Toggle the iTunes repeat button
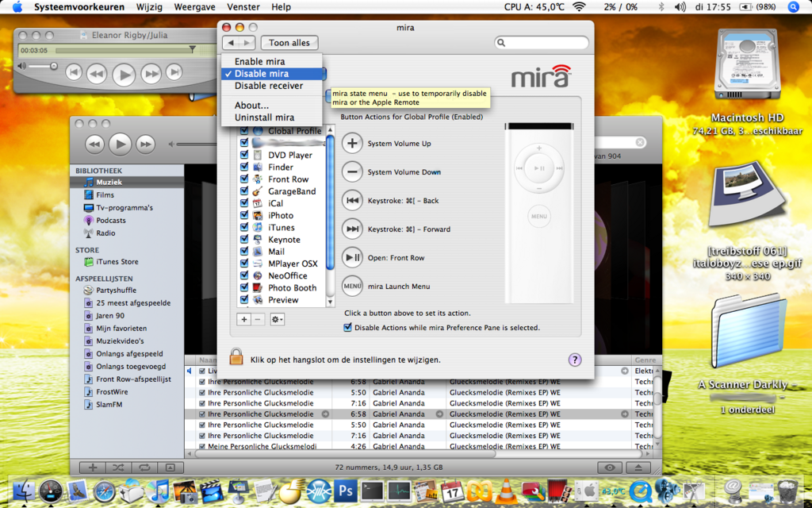Image resolution: width=812 pixels, height=508 pixels. coord(144,467)
